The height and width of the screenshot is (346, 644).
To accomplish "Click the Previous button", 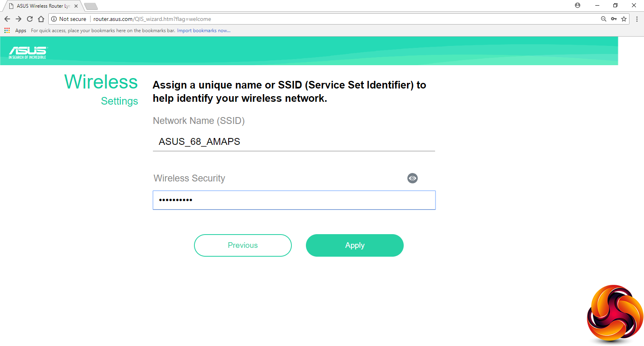I will 243,245.
